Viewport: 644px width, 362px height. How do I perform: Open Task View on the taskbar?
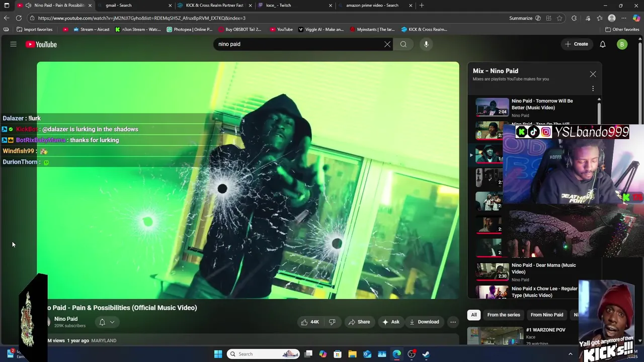tap(308, 354)
